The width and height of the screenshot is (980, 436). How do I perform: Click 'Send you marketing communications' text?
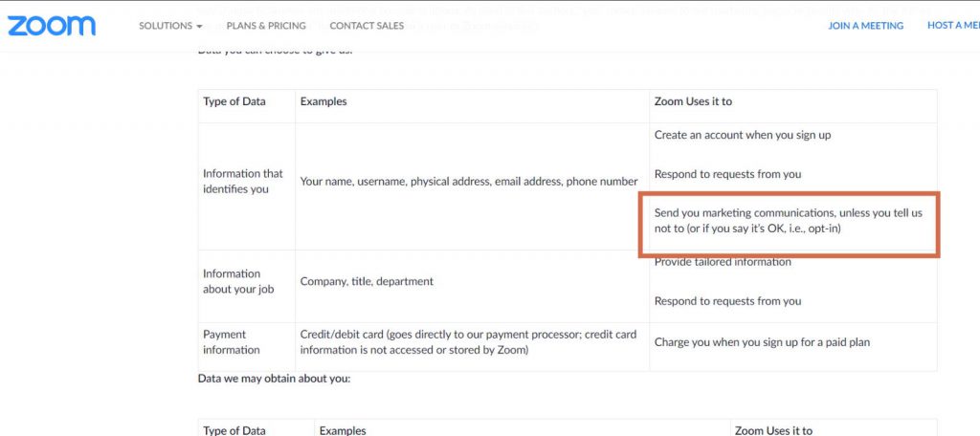click(789, 221)
